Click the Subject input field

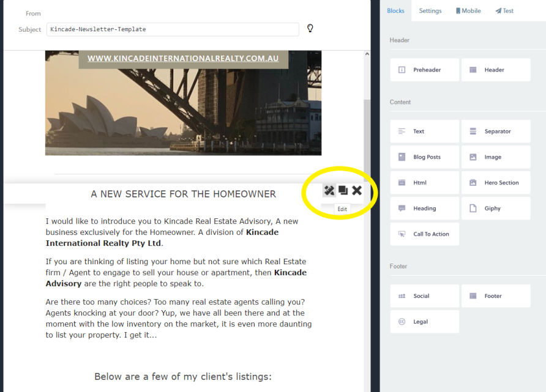173,29
